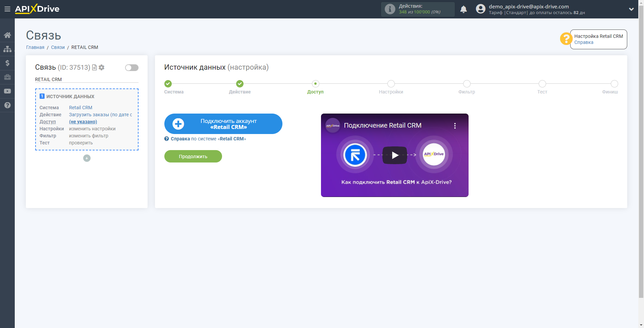
Task: Open the home sidebar icon
Action: tap(7, 35)
